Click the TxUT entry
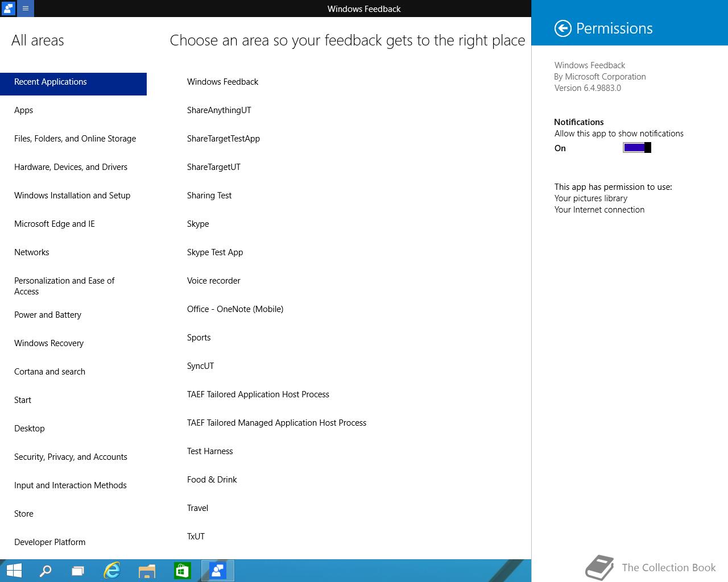Viewport: 728px width, 582px height. (x=196, y=537)
